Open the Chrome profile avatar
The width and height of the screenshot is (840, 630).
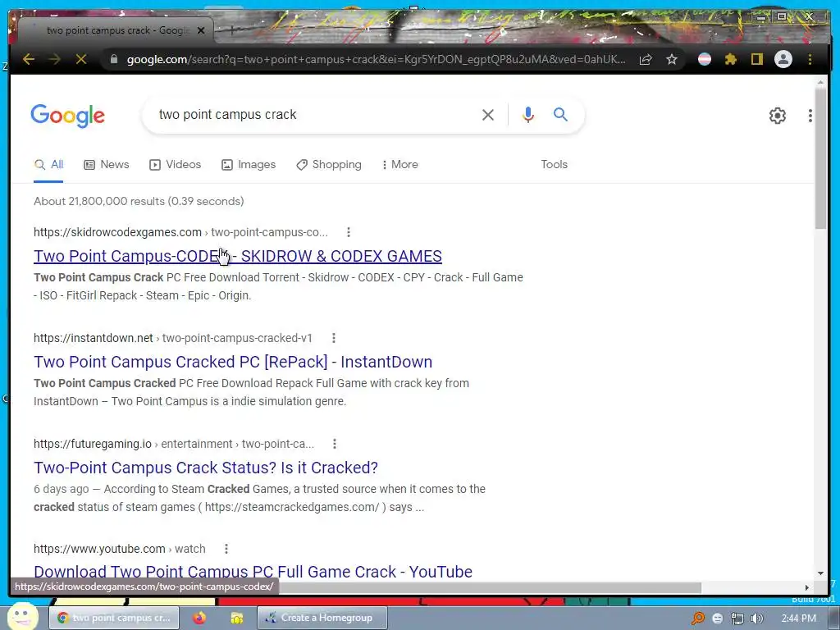click(783, 59)
